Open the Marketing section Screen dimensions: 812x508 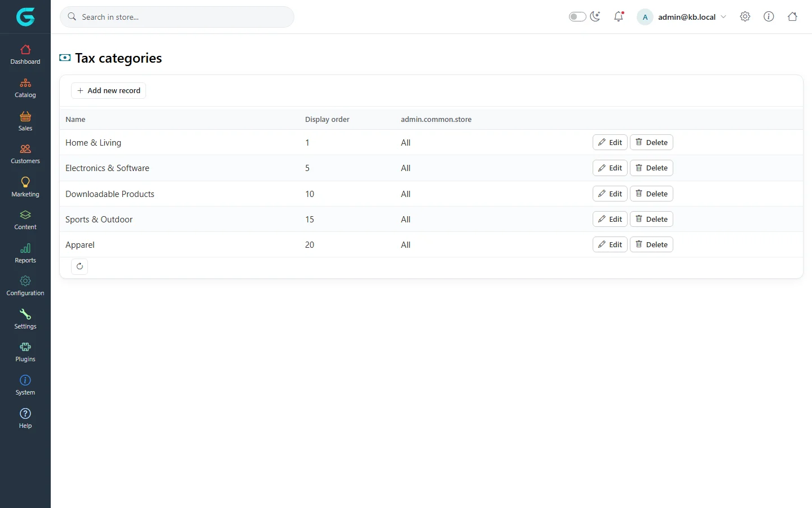pyautogui.click(x=25, y=187)
